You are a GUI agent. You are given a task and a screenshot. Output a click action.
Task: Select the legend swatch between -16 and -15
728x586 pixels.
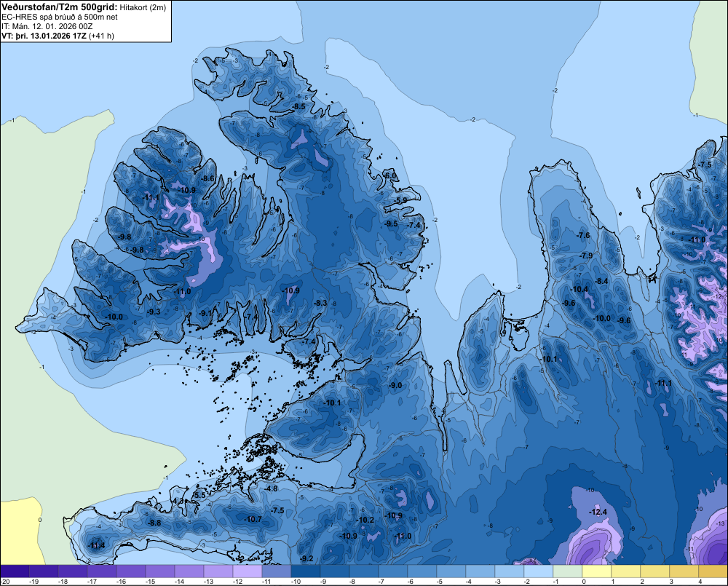(131, 571)
